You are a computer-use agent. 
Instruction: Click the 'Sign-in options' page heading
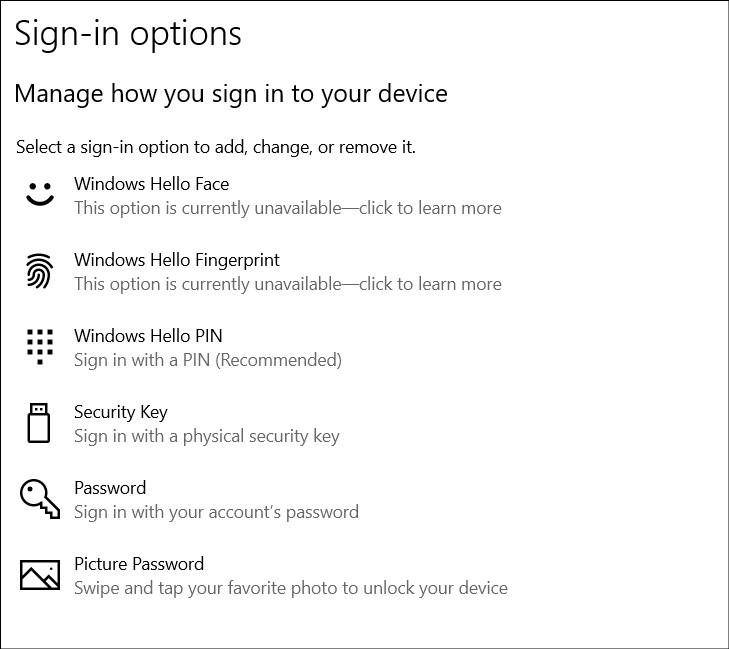pos(128,35)
